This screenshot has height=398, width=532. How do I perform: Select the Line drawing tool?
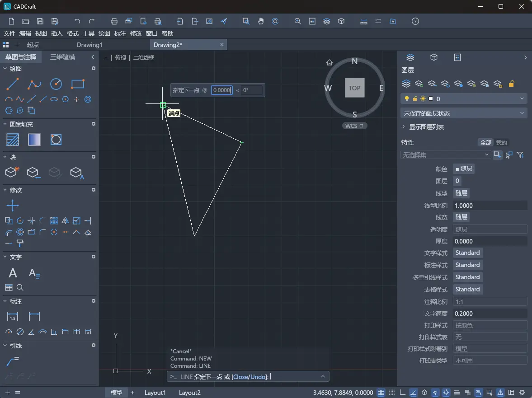point(13,84)
